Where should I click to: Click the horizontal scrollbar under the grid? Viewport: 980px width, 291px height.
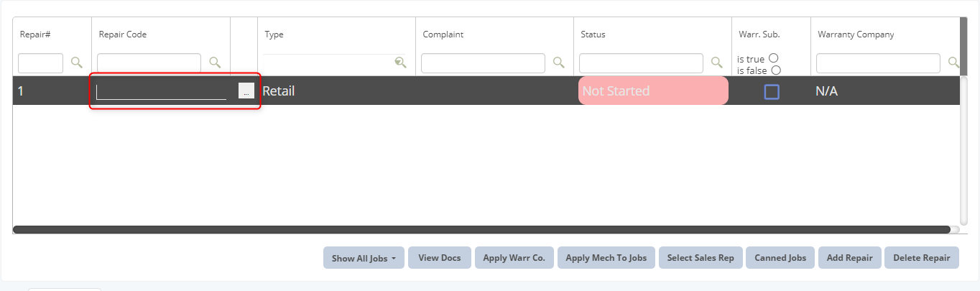481,230
